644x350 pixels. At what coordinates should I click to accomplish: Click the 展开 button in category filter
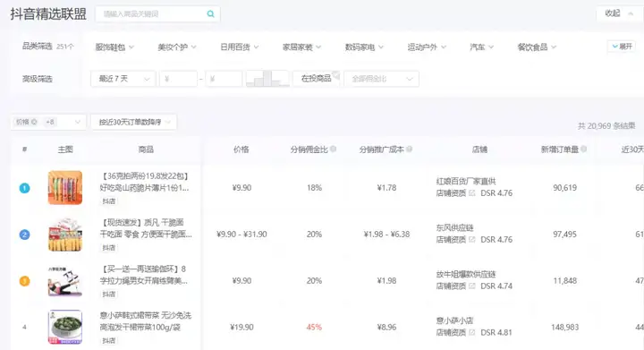[622, 47]
